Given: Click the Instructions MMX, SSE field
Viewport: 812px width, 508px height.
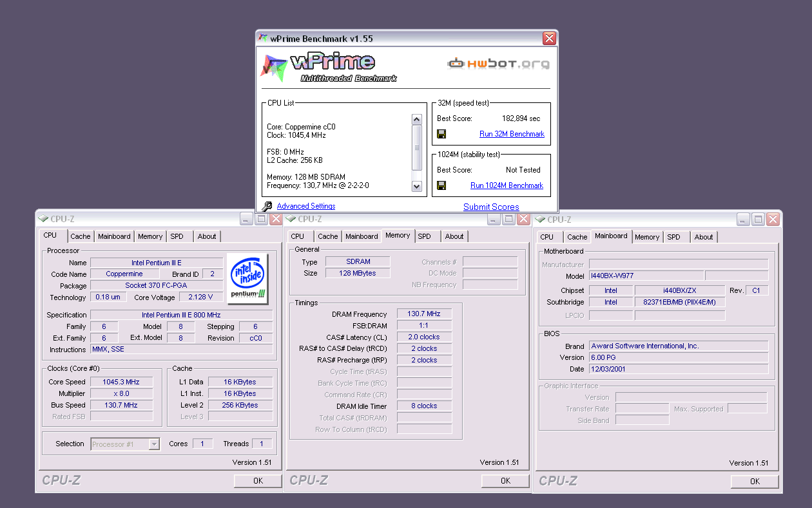Looking at the screenshot, I should (x=181, y=350).
